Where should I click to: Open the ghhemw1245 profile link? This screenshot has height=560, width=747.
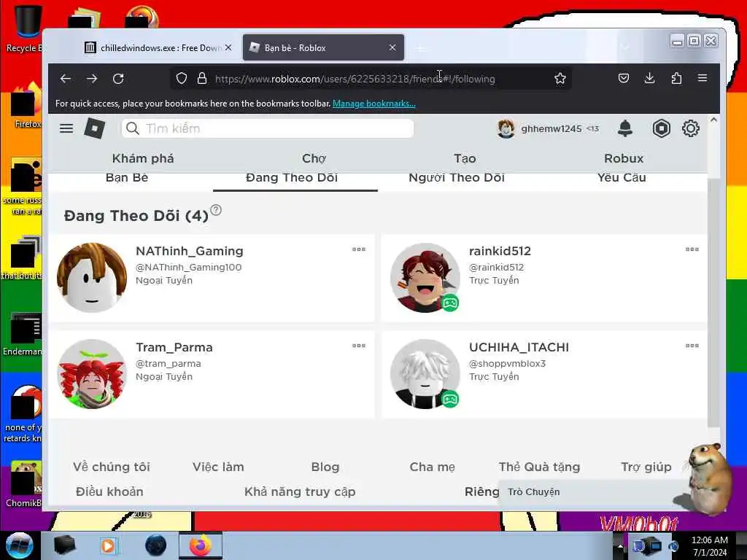point(548,128)
